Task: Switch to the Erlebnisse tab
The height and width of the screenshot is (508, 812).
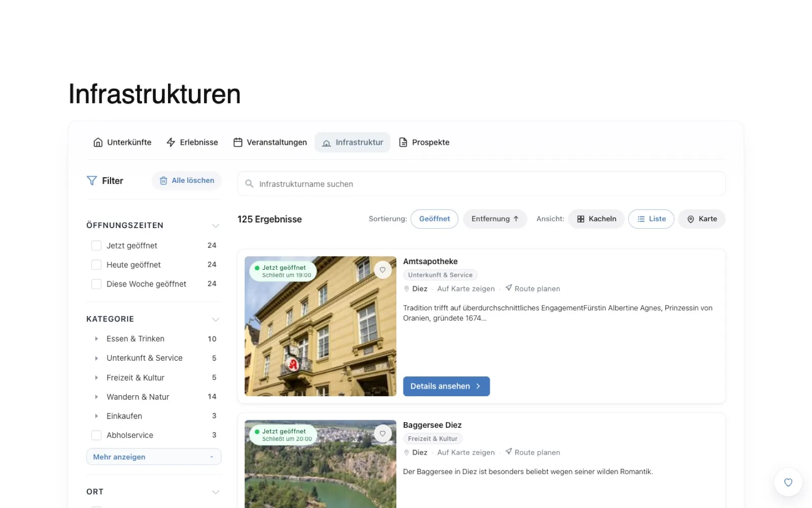Action: (192, 142)
